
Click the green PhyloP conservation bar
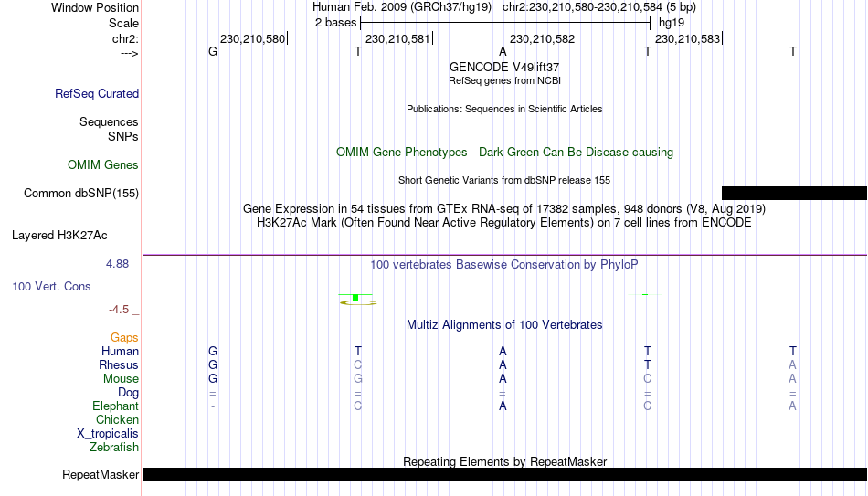click(355, 298)
